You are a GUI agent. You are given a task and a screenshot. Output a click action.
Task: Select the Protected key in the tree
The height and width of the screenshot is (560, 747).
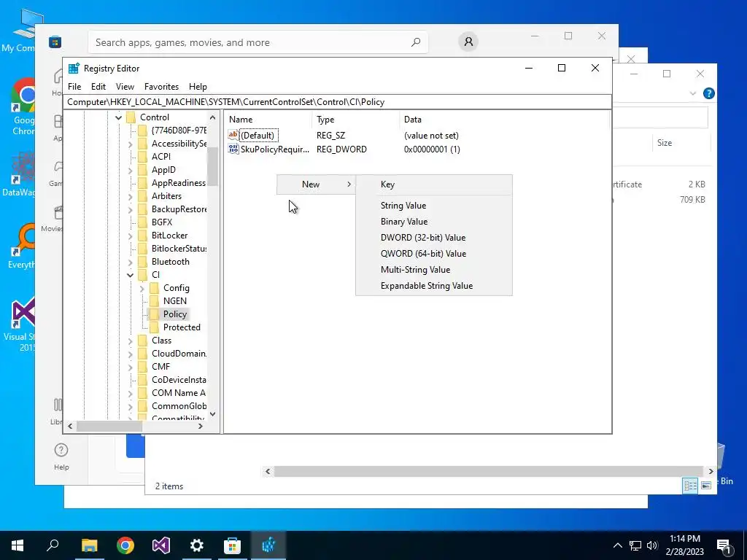[x=182, y=327]
